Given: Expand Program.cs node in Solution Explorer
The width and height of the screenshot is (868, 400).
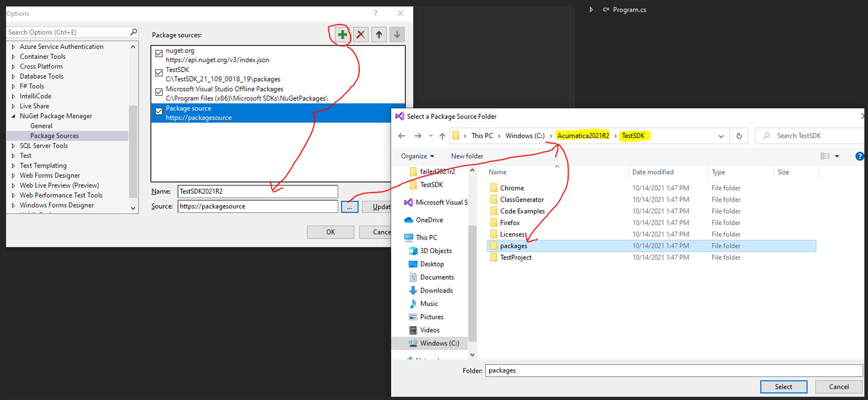Looking at the screenshot, I should [x=591, y=10].
